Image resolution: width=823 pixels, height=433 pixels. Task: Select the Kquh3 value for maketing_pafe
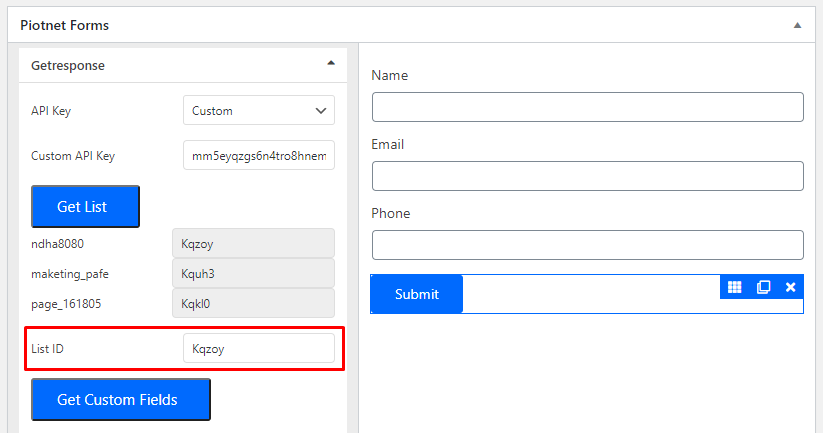click(254, 273)
